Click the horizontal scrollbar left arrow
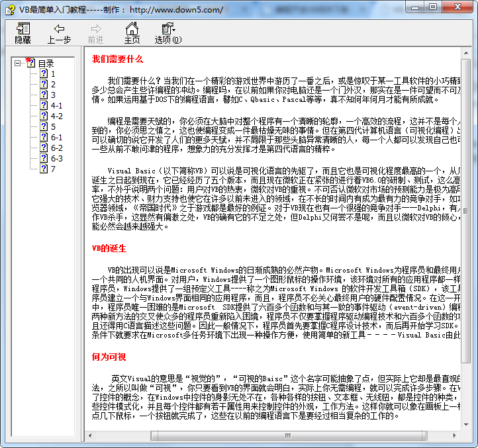 (x=91, y=436)
